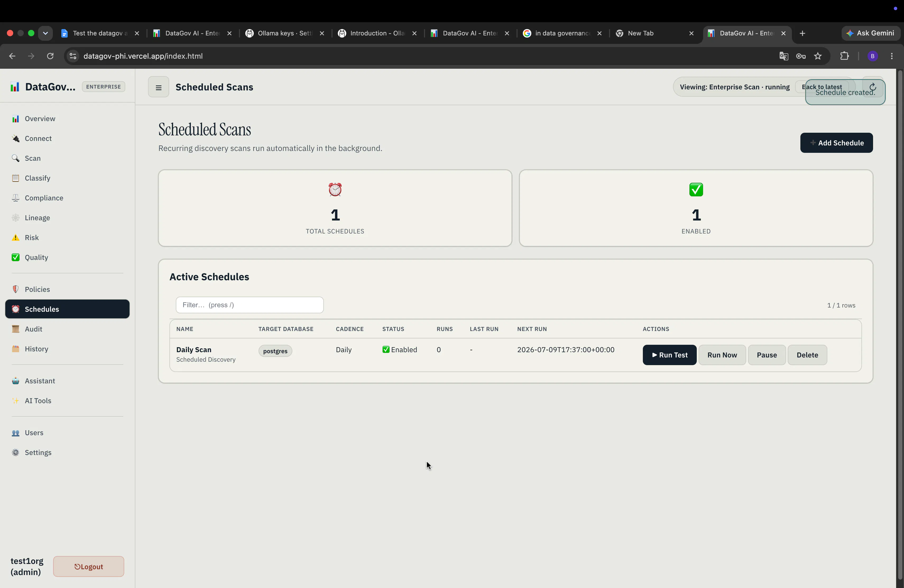This screenshot has height=588, width=904.
Task: Focus the schedules Filter input
Action: coord(250,305)
